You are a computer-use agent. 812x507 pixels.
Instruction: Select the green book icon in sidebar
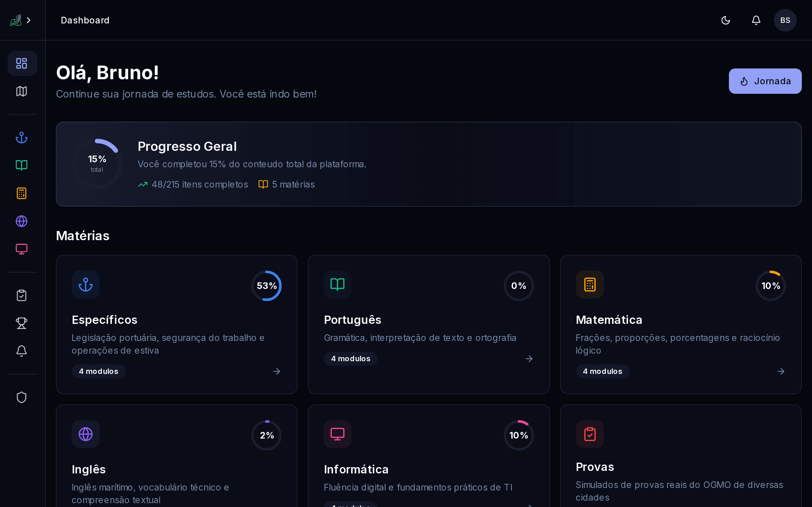(21, 165)
